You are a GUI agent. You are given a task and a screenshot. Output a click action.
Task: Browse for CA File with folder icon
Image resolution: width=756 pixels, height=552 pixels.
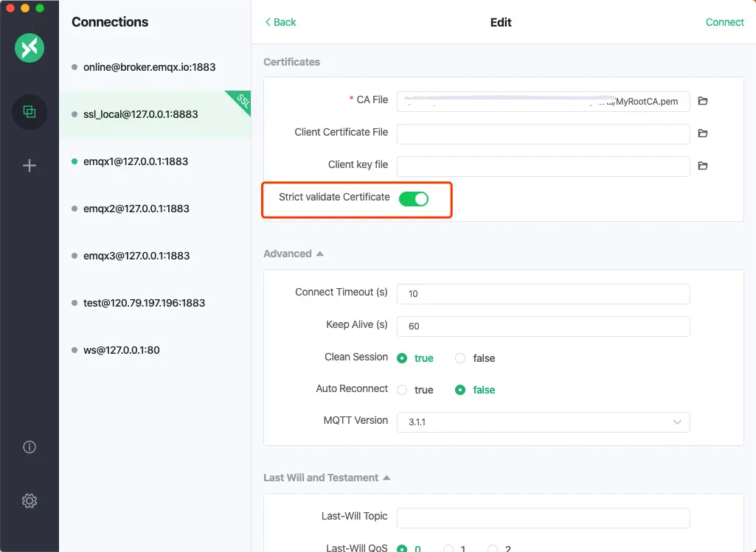(703, 101)
